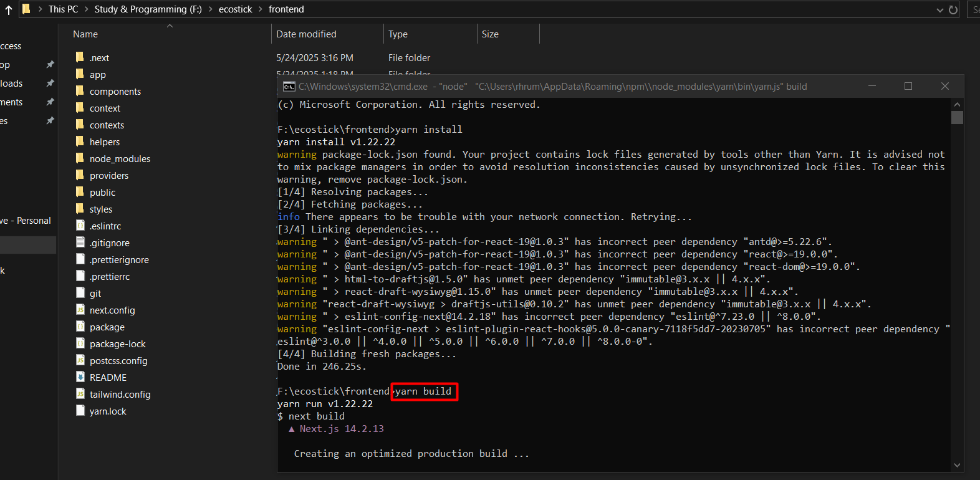Click the Up one level arrow
Image resolution: width=980 pixels, height=480 pixels.
[8, 9]
